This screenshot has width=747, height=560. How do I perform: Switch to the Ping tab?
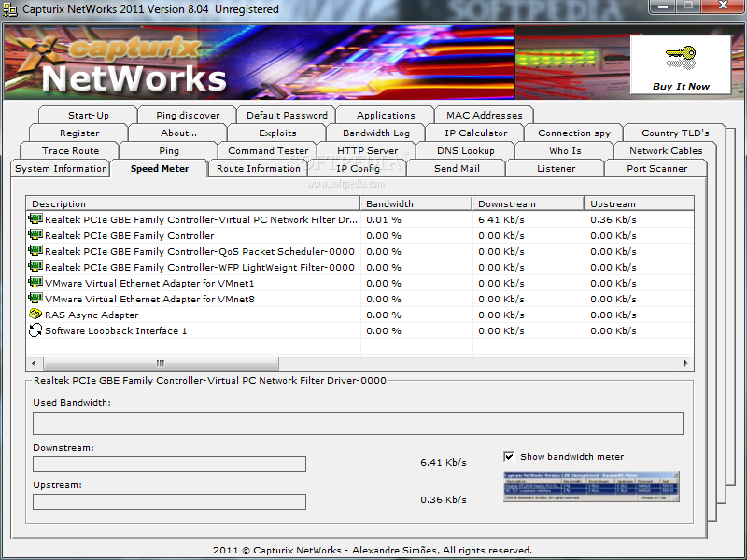(169, 150)
